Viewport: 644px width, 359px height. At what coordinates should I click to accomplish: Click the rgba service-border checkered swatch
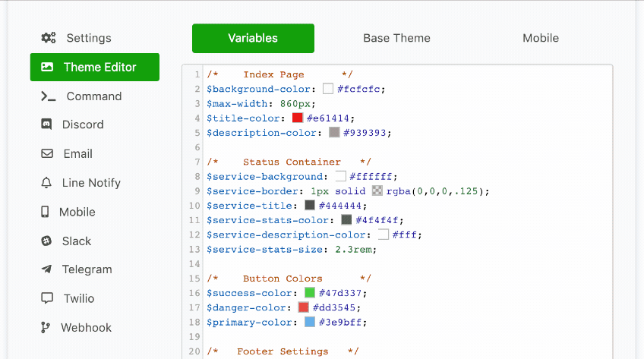click(377, 191)
